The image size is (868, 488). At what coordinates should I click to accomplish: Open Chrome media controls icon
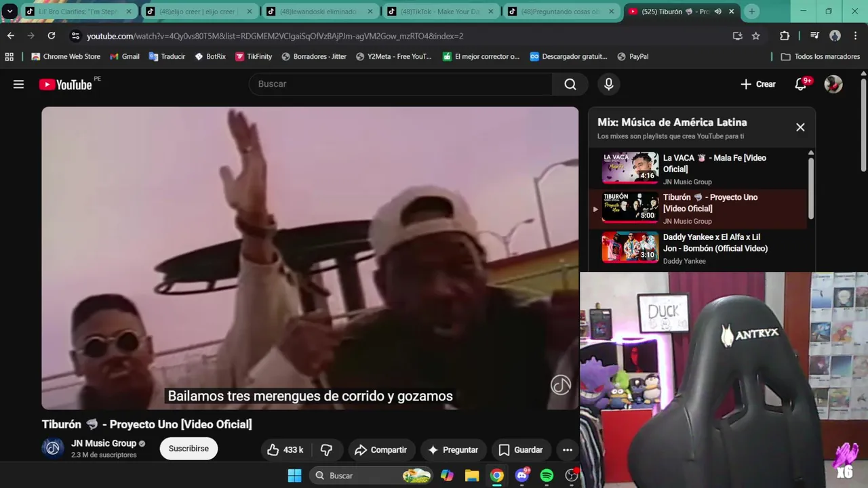click(x=814, y=36)
